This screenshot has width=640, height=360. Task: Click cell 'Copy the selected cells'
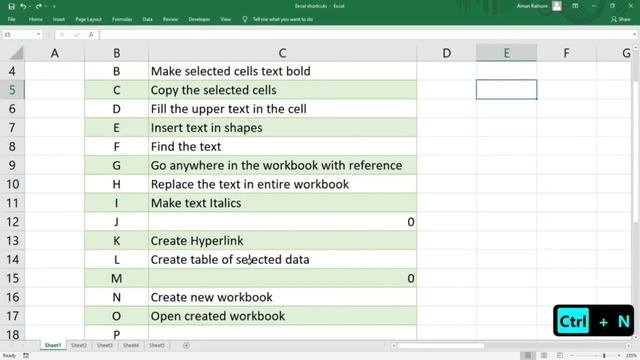pyautogui.click(x=282, y=90)
